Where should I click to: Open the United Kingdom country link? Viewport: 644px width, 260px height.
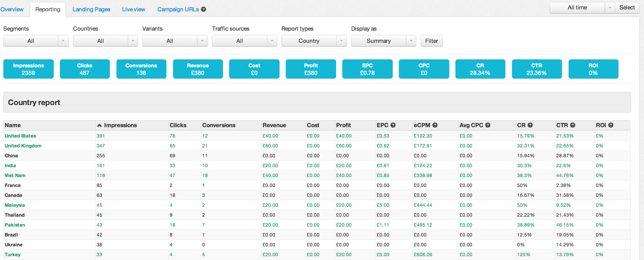[23, 146]
